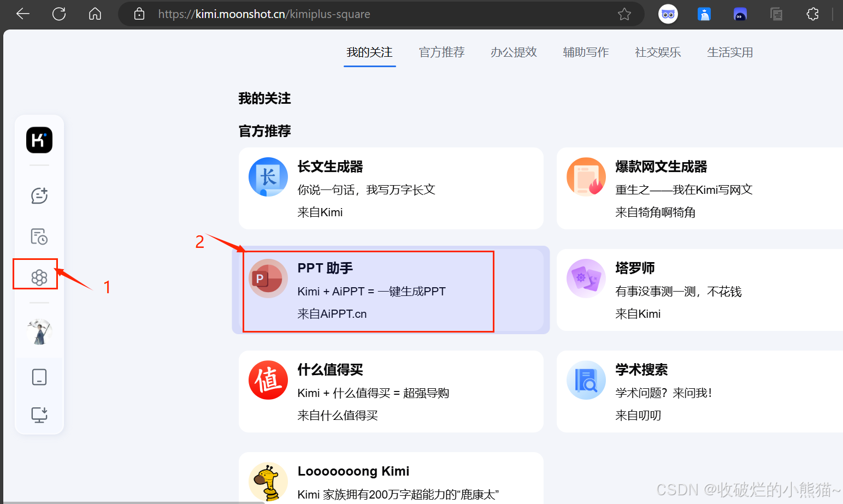Open the owl-eyed browser extension icon

click(x=668, y=14)
